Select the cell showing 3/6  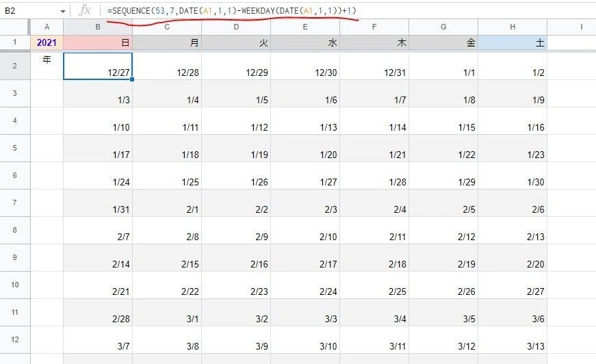pyautogui.click(x=513, y=312)
